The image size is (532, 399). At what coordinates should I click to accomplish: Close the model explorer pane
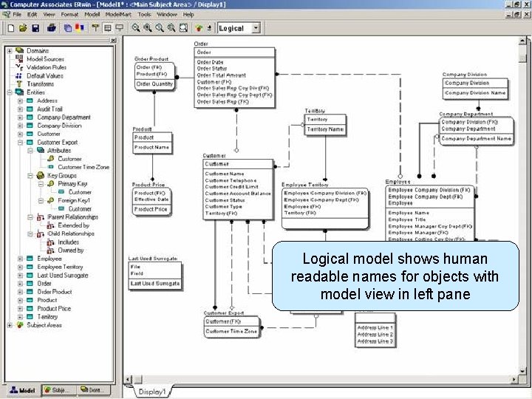[113, 40]
